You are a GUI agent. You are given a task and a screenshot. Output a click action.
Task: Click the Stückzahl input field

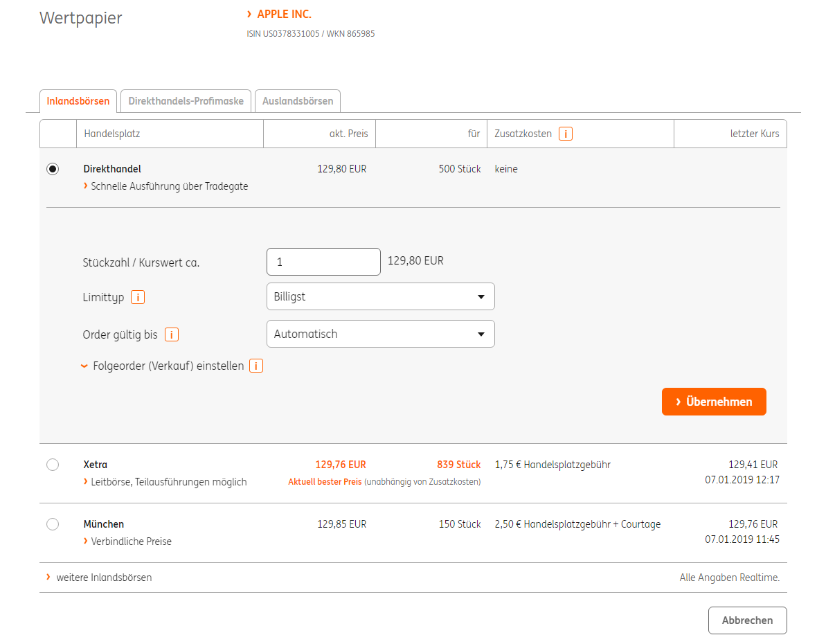click(x=323, y=262)
